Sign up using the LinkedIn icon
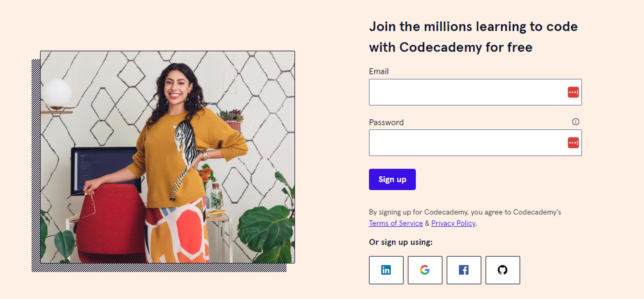The image size is (644, 299). tap(386, 270)
